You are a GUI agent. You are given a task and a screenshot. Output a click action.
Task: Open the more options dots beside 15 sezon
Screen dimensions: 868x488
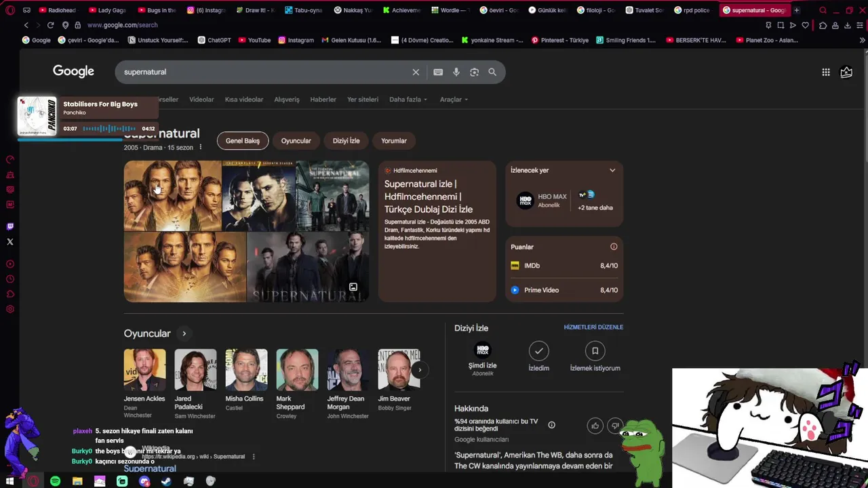200,147
